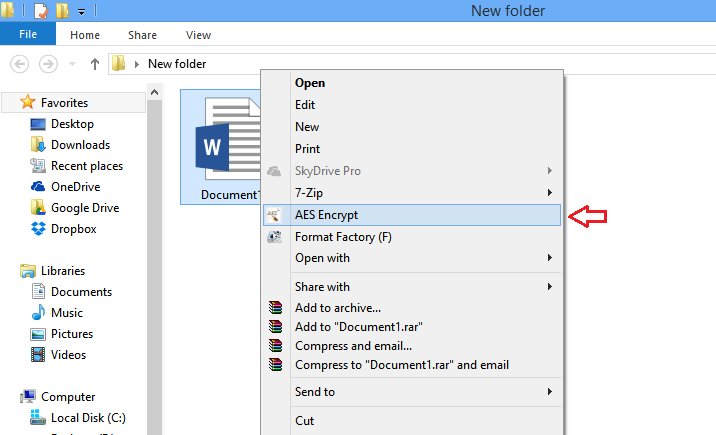
Task: Click the WinRAR icon beside Add to archive
Action: pos(275,308)
